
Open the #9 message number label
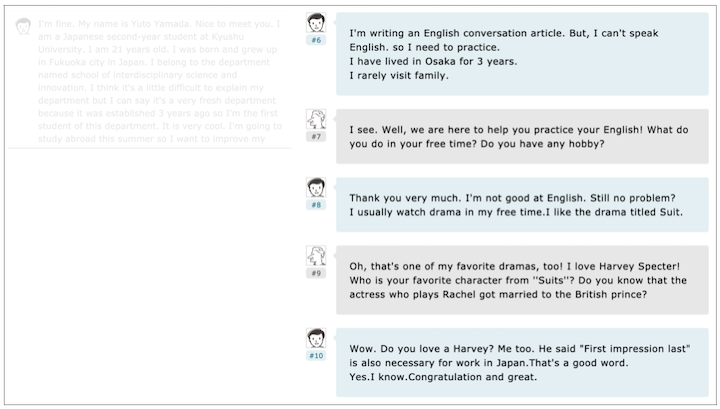pyautogui.click(x=316, y=273)
